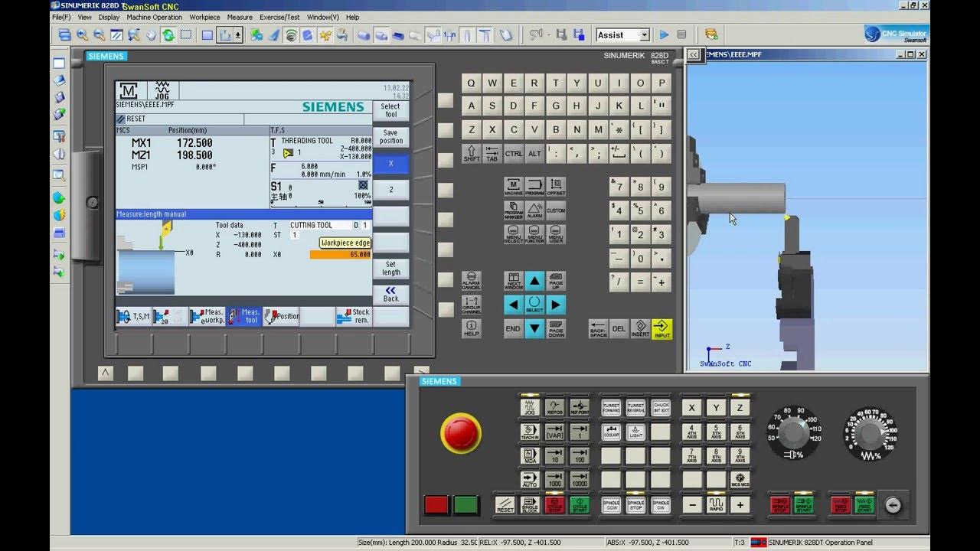Click the ALARM CANCEL key
Viewport: 980px width, 551px height.
pyautogui.click(x=471, y=281)
